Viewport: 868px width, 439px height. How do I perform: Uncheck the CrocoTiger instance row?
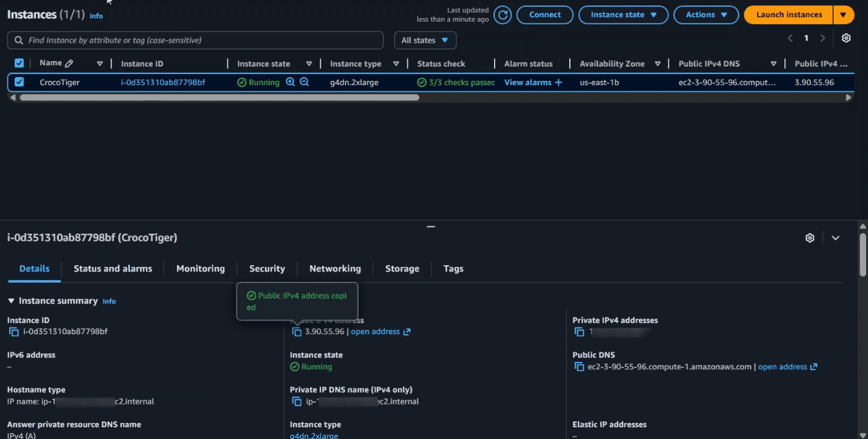tap(19, 81)
